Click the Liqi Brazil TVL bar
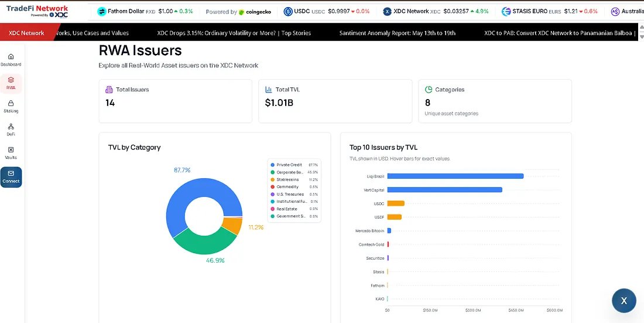Image resolution: width=644 pixels, height=323 pixels. (x=455, y=176)
